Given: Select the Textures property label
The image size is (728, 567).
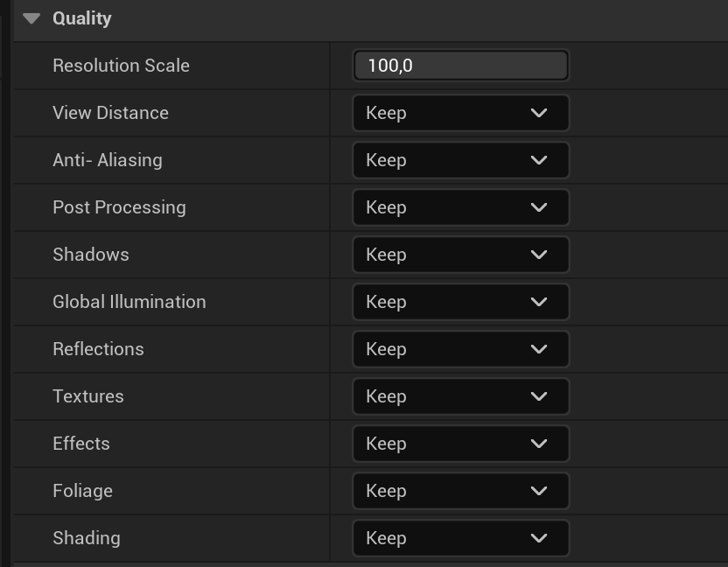Looking at the screenshot, I should point(87,396).
